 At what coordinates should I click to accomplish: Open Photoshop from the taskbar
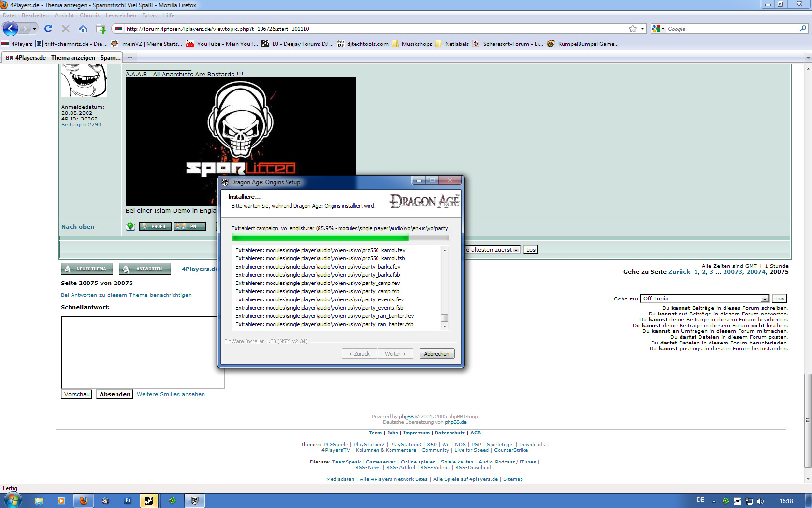pyautogui.click(x=128, y=501)
